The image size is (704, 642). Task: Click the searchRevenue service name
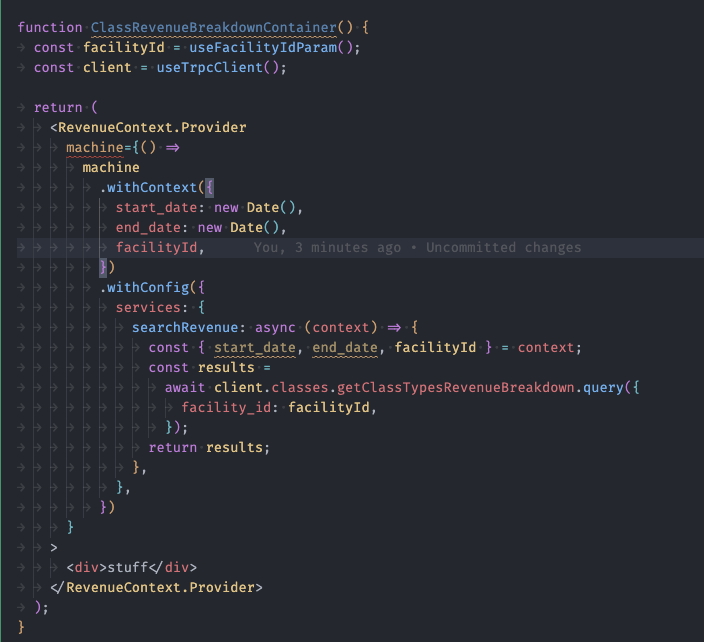(185, 327)
